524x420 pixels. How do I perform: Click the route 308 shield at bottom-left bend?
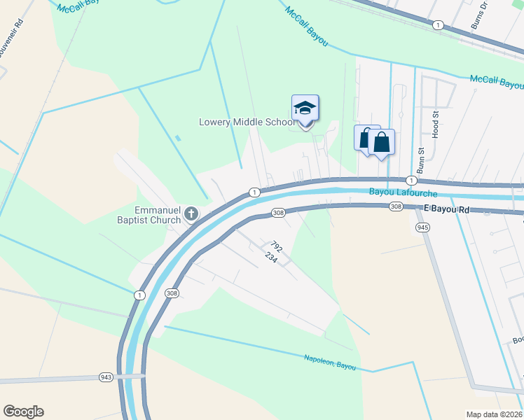point(172,293)
